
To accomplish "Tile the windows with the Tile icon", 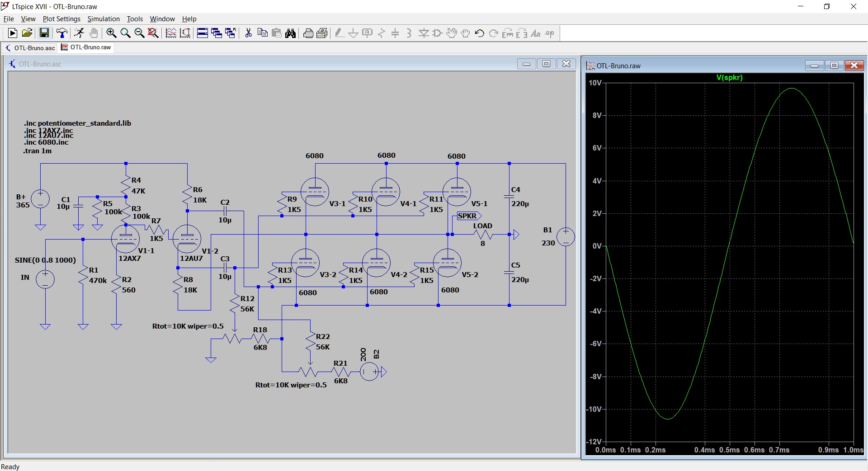I will click(203, 33).
